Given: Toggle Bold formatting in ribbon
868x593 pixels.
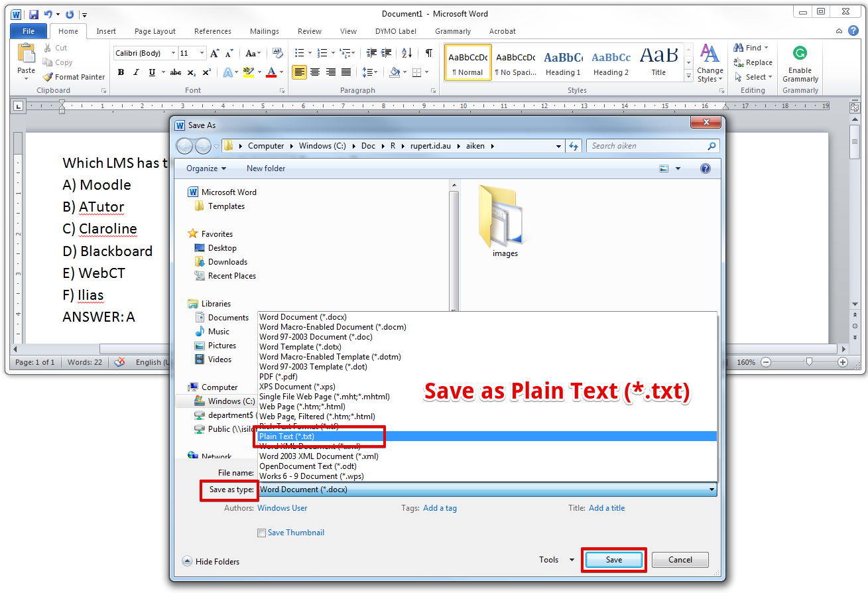Looking at the screenshot, I should click(121, 72).
